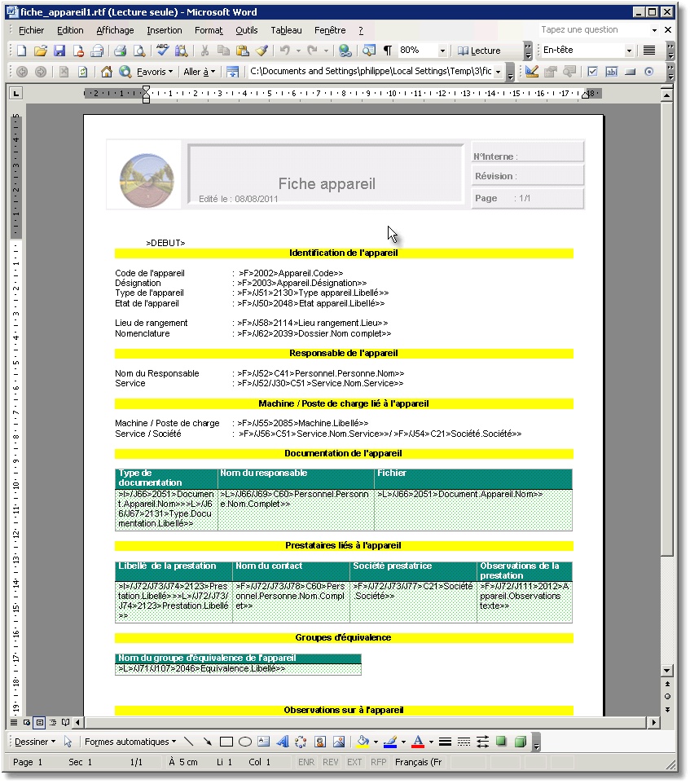Open Print Preview
The width and height of the screenshot is (690, 784).
click(139, 51)
